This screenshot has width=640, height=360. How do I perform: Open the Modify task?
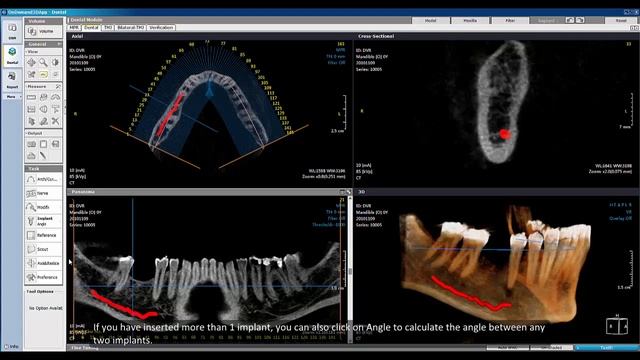[43, 207]
